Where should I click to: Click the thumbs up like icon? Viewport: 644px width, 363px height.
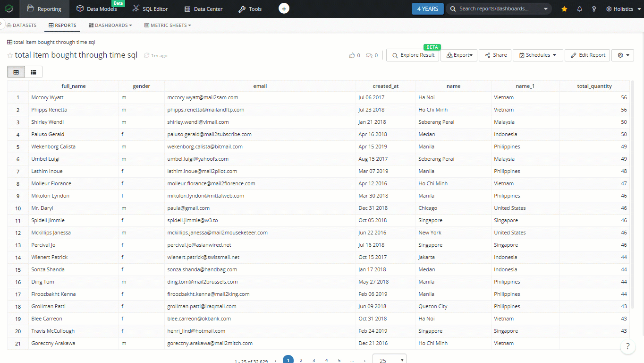352,55
